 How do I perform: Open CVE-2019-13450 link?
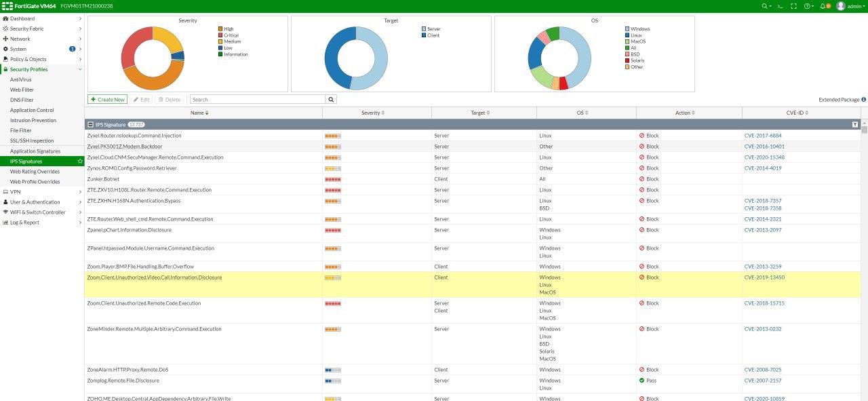pos(764,278)
